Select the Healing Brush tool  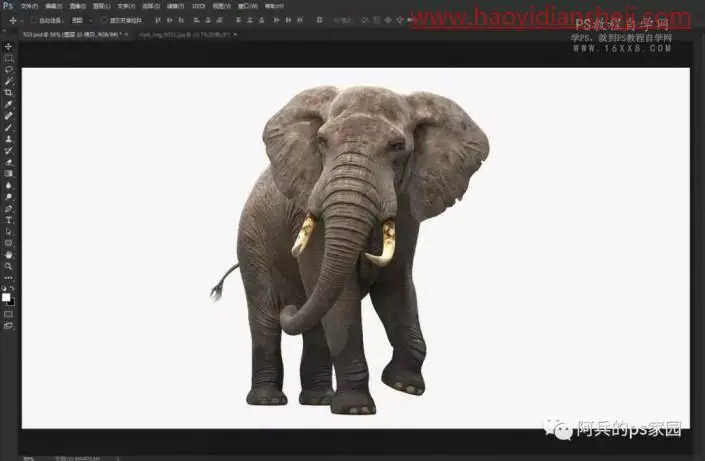[x=8, y=116]
